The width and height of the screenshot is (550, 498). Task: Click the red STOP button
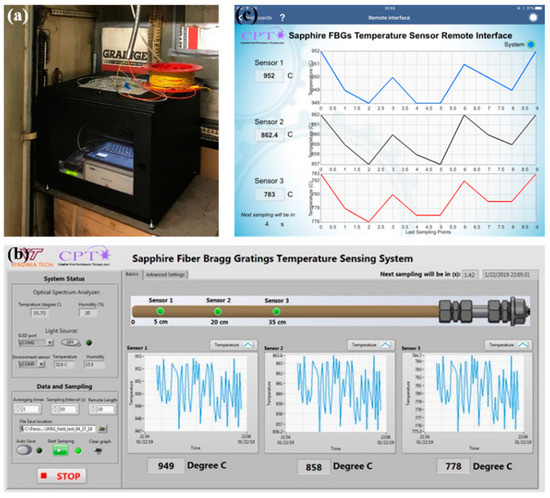(x=62, y=476)
